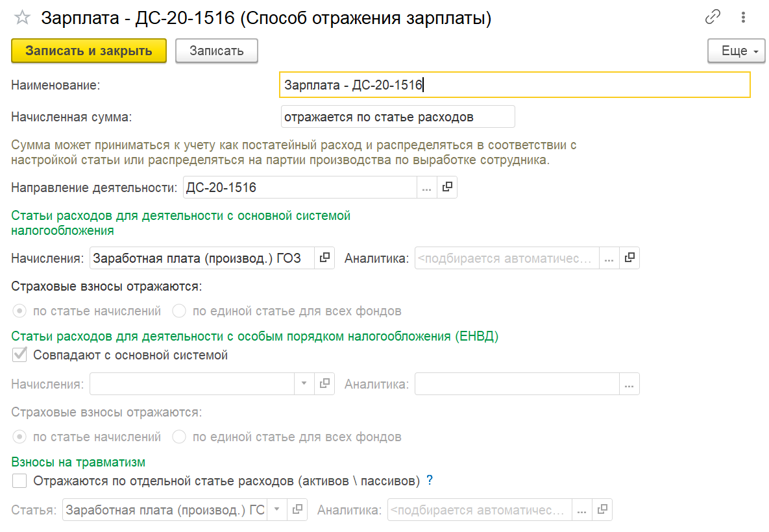This screenshot has width=769, height=532.
Task: Open Заработная плата (произвол.) ГОЗ expense item
Action: coord(324,258)
